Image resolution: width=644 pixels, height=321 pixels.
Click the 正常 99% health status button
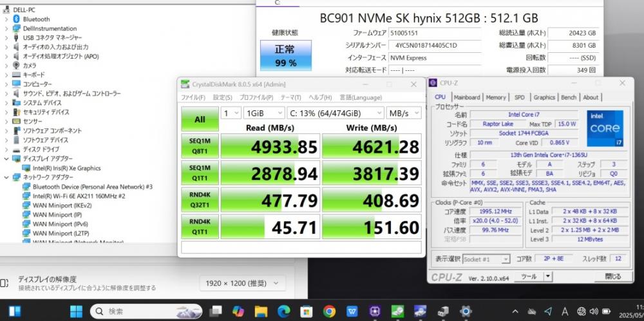pos(285,55)
